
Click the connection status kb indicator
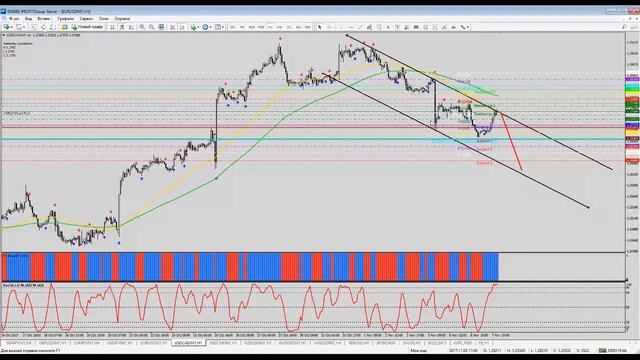(x=613, y=350)
